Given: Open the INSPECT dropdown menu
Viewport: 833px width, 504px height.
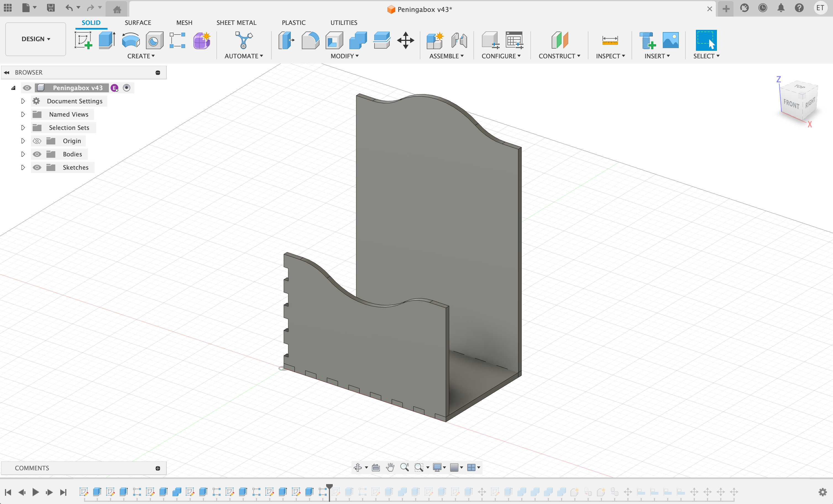Looking at the screenshot, I should pos(610,56).
